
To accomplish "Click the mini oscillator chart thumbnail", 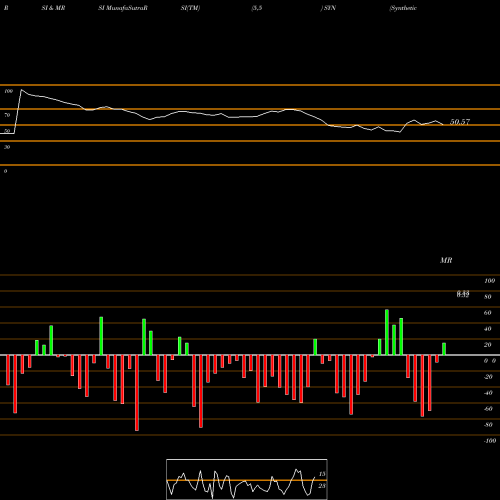I will coord(247,479).
